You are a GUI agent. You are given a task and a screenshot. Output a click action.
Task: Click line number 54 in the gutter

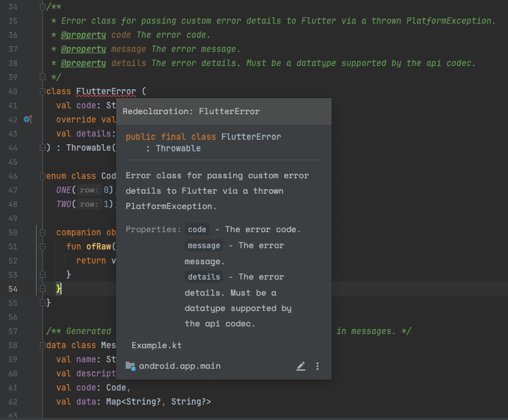pos(13,289)
